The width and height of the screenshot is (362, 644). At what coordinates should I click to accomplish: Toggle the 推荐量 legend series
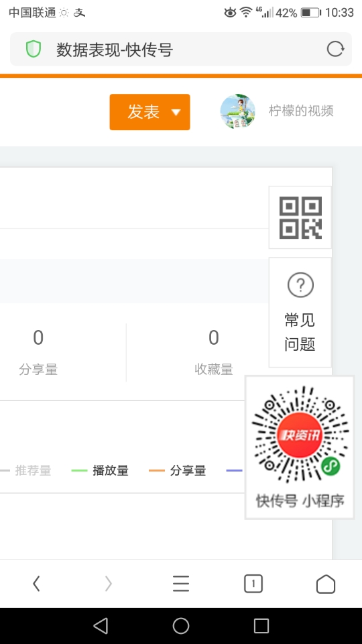[x=25, y=470]
